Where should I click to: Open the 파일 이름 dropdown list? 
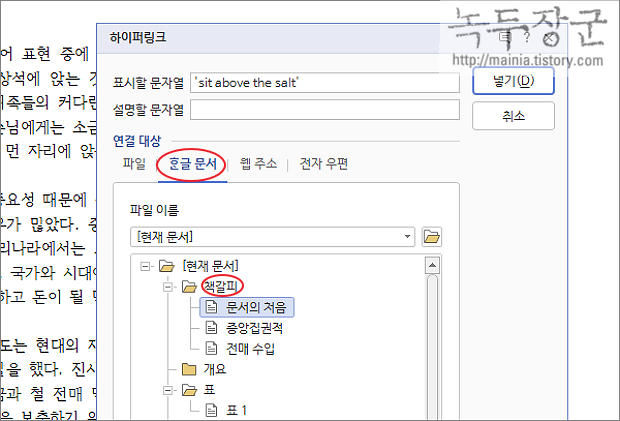407,237
